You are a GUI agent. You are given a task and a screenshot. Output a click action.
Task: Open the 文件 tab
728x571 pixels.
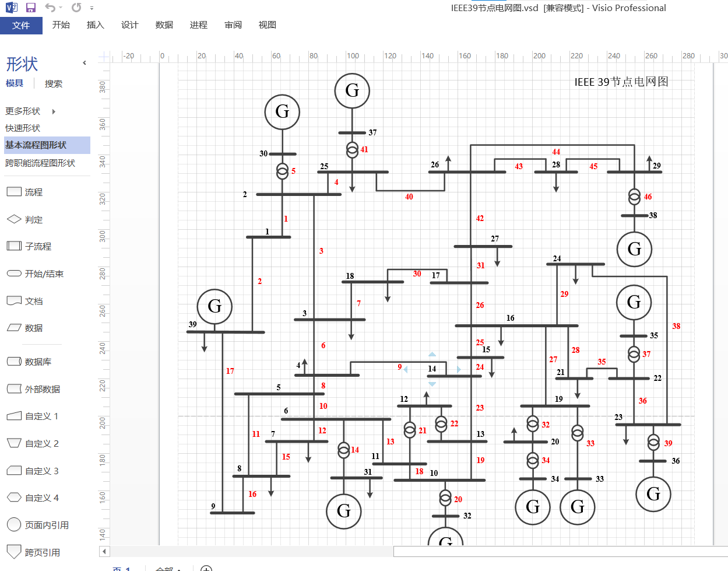(21, 25)
